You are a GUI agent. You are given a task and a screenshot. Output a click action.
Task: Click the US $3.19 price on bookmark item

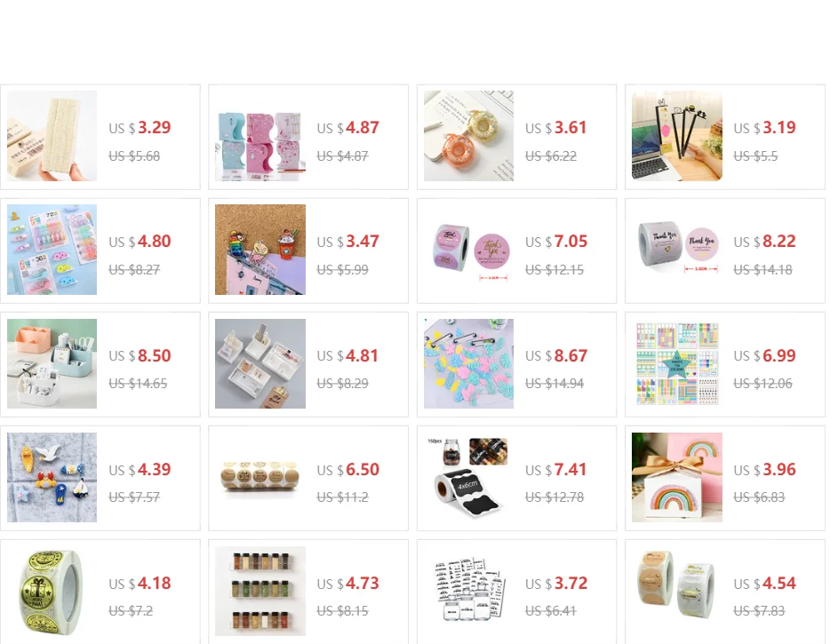coord(765,128)
